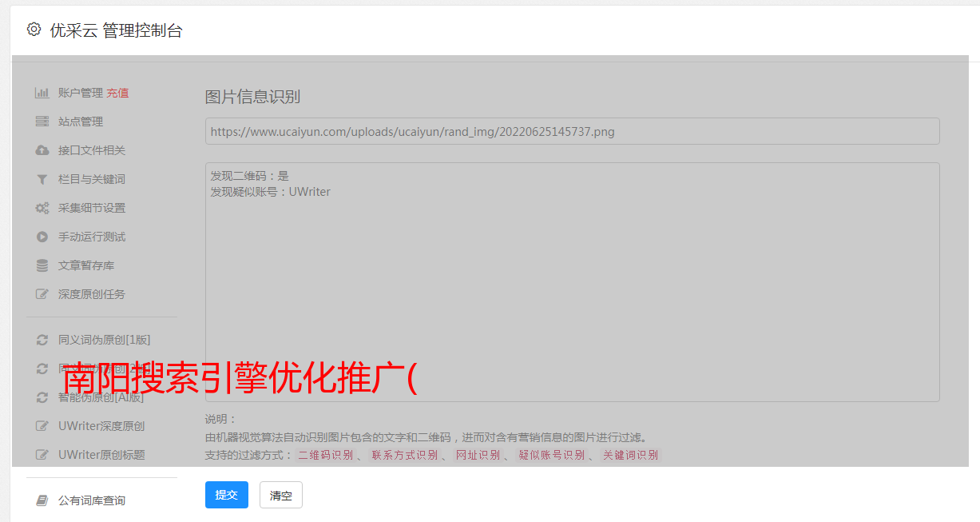
Task: Go to 深度原创任务
Action: click(92, 294)
